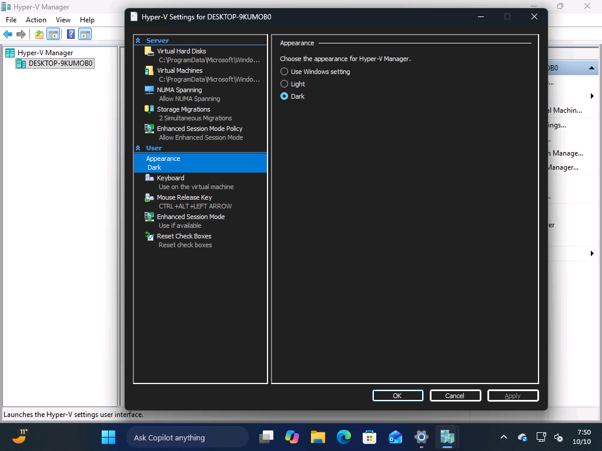Screen dimensions: 602x451
Task: Click the Show/Hide Console Tree toolbar icon
Action: click(x=53, y=34)
